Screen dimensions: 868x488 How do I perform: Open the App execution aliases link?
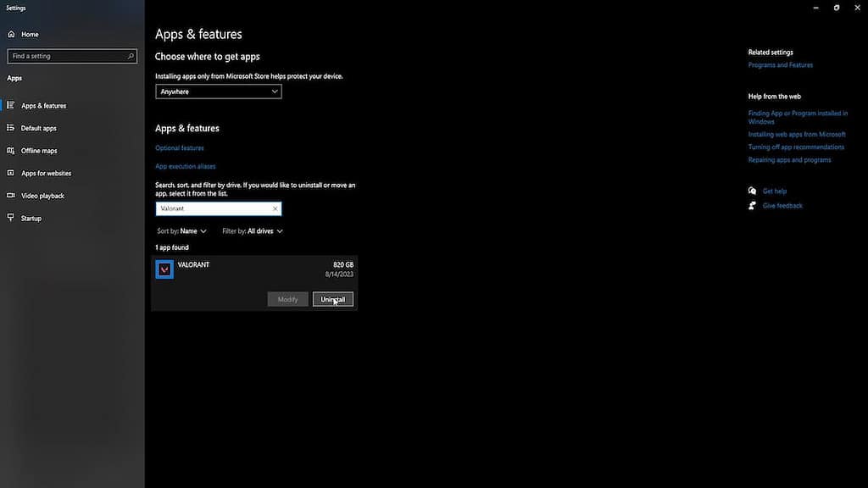coord(186,167)
